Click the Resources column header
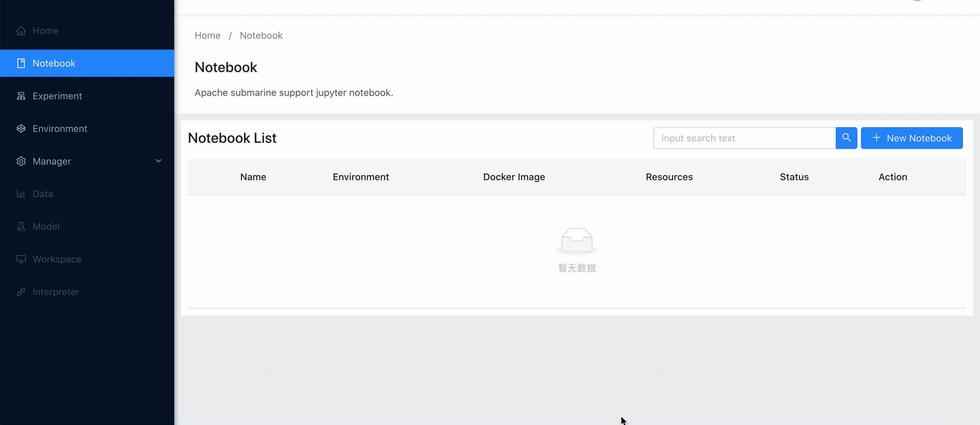The width and height of the screenshot is (980, 425). [669, 177]
